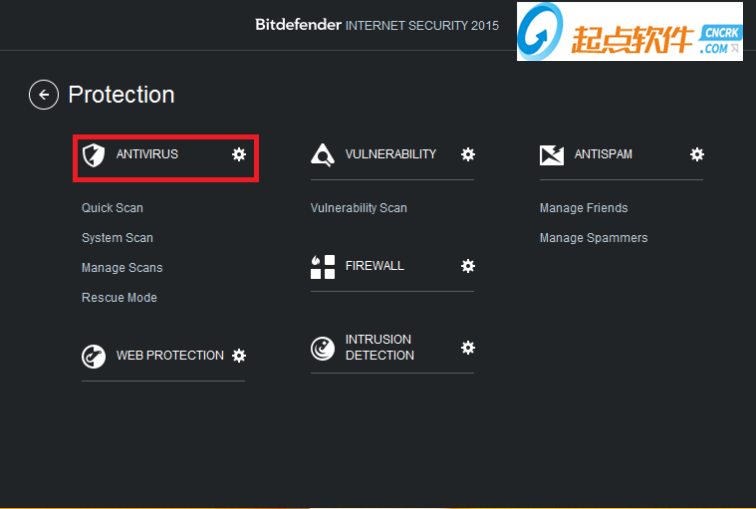Open Antivirus settings gear

tap(238, 154)
